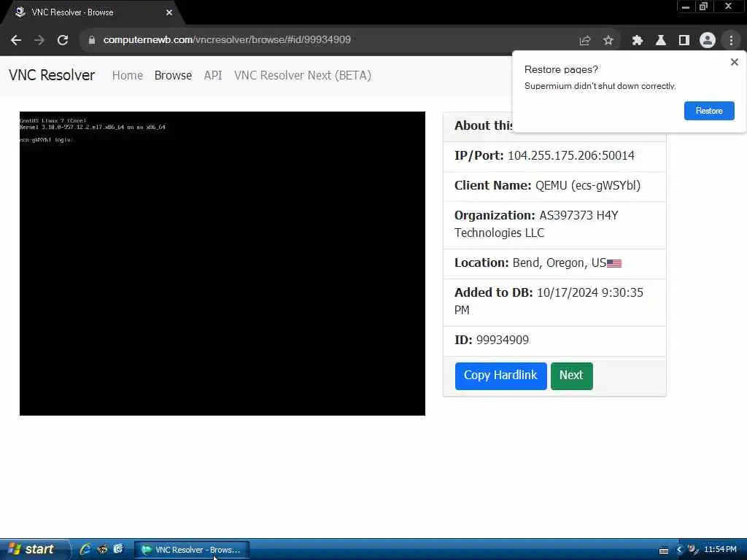Bookmark this page with the star icon
This screenshot has width=747, height=560.
click(608, 41)
